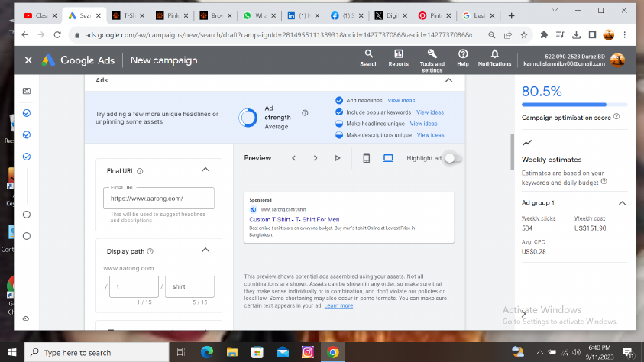
Task: Show hidden system tray icons
Action: (x=539, y=352)
